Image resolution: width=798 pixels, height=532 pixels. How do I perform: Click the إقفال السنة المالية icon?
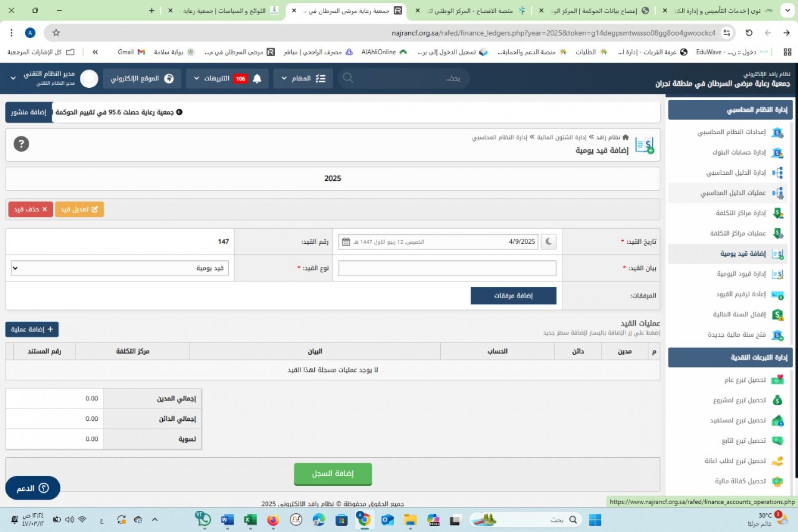tap(777, 315)
